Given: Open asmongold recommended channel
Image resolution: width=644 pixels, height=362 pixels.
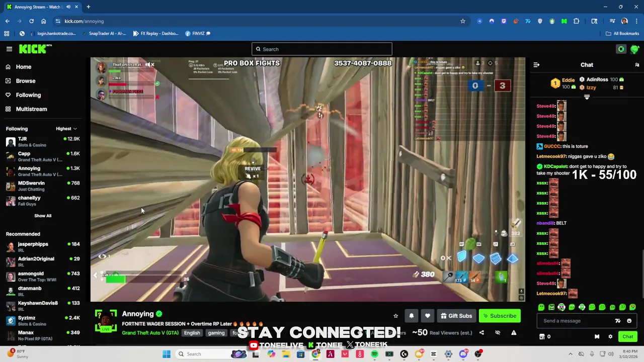Looking at the screenshot, I should 43,277.
